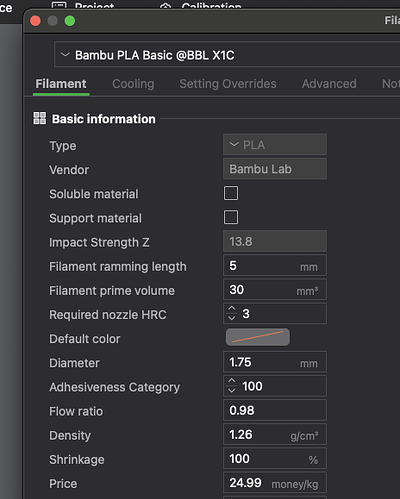This screenshot has height=499, width=400.
Task: Click the Filament prime volume label
Action: click(112, 291)
